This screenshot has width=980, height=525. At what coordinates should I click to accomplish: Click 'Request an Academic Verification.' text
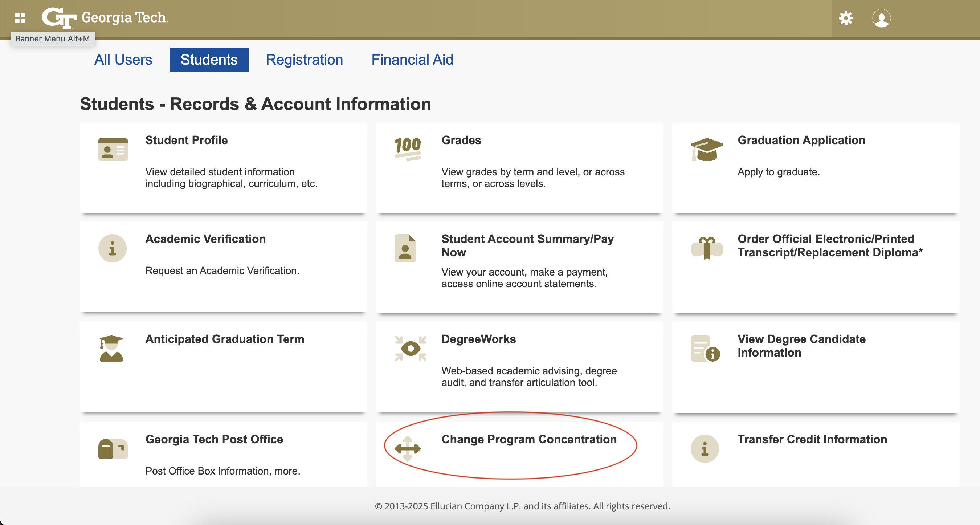click(x=222, y=270)
